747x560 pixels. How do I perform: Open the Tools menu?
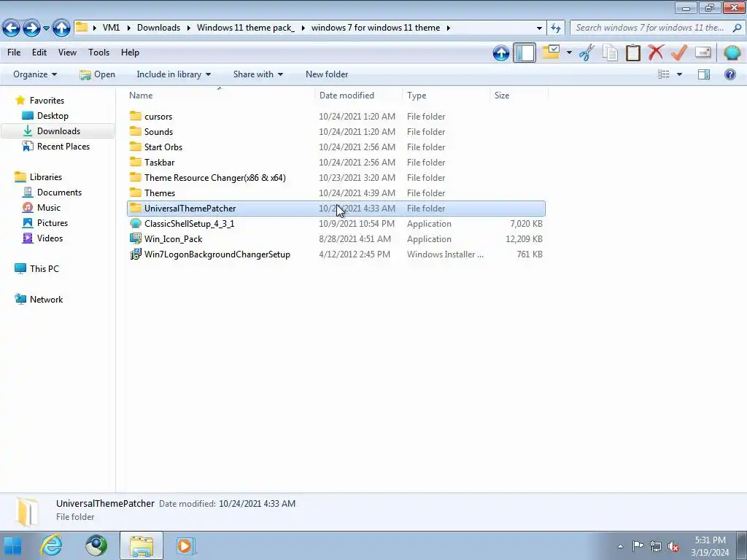(x=98, y=52)
